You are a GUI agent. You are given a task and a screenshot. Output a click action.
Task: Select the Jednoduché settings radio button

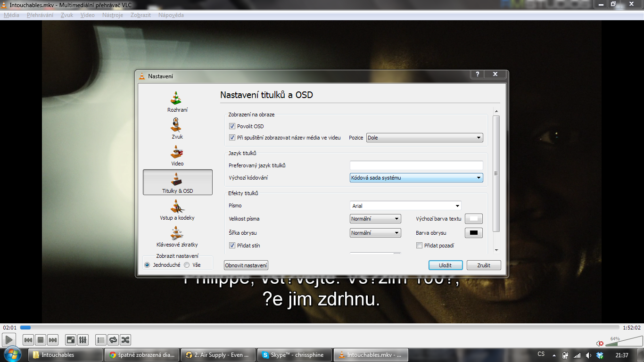point(147,265)
